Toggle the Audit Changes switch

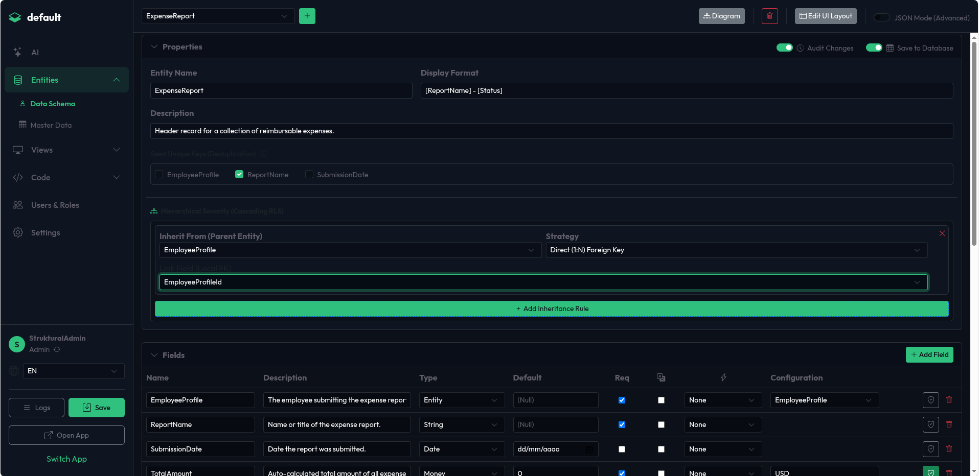(784, 47)
